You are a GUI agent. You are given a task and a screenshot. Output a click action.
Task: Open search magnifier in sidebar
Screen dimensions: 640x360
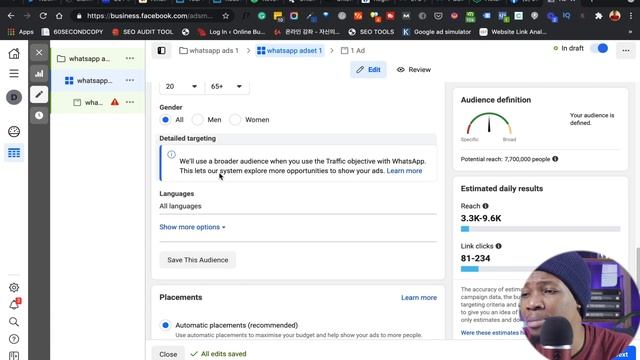(14, 322)
